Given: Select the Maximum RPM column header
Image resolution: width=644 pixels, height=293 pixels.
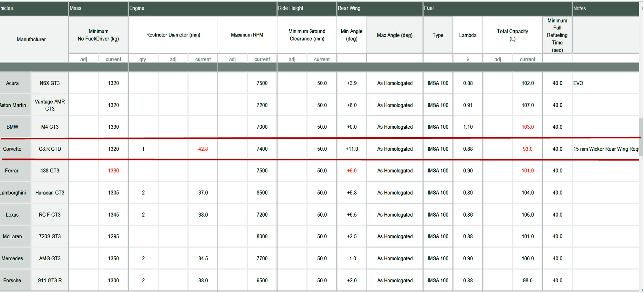Looking at the screenshot, I should coord(247,35).
